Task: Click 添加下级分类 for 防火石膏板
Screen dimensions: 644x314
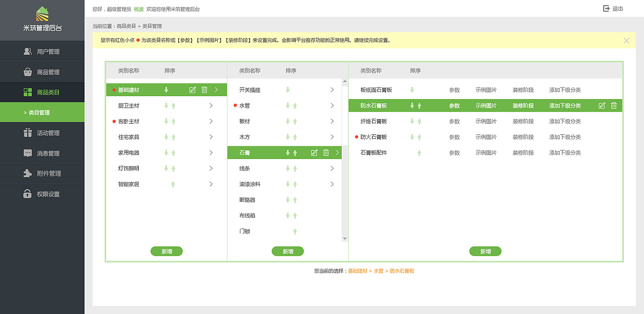Action: point(565,137)
